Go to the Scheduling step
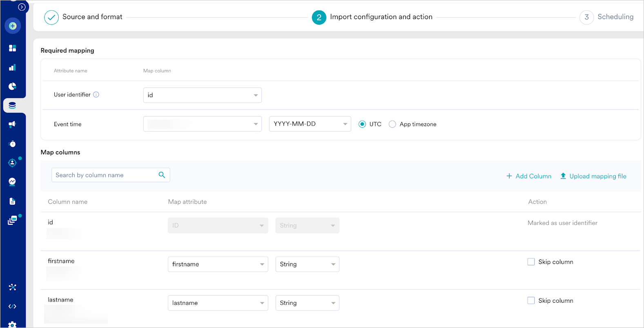The image size is (644, 328). pos(607,17)
